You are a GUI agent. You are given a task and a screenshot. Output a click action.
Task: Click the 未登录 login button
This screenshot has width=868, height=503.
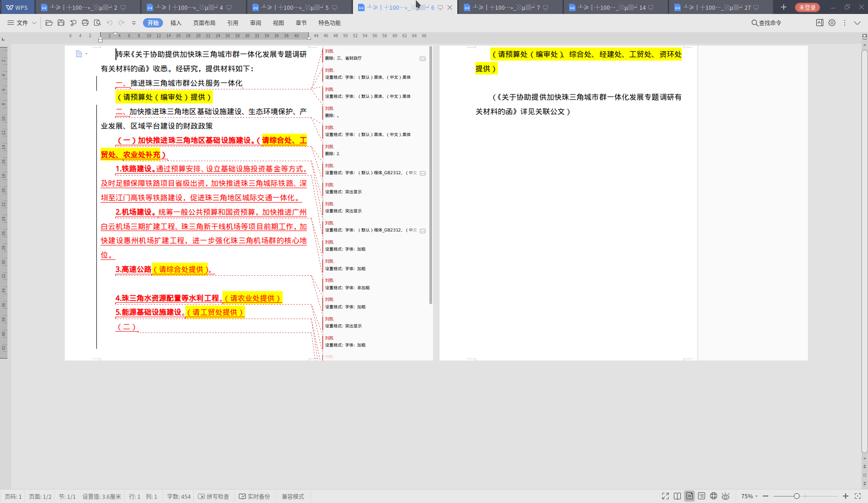tap(807, 7)
